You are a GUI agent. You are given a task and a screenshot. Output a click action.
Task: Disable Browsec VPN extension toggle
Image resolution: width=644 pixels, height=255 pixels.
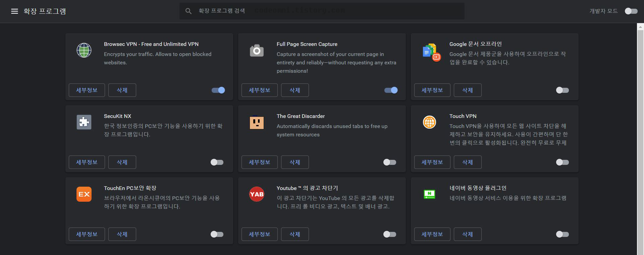(x=218, y=90)
